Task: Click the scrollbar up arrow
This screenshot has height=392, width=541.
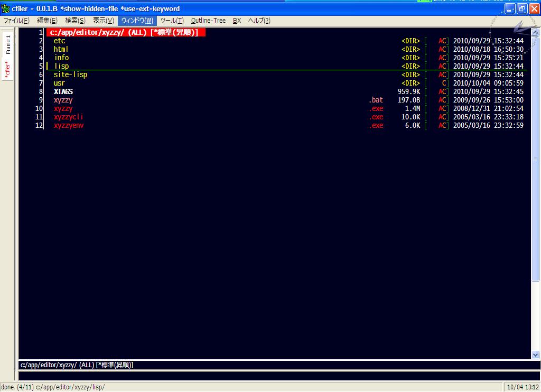Action: coord(536,32)
